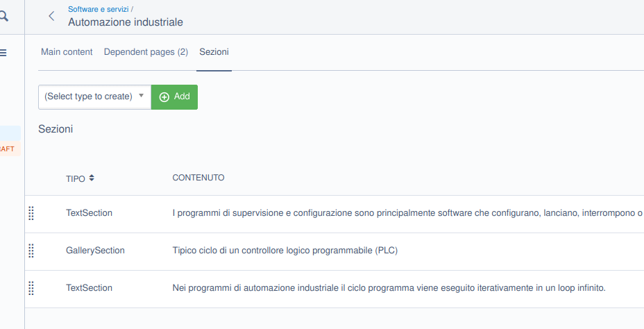Click drag handle of supervisione TextSection row
The image size is (644, 329).
[31, 213]
